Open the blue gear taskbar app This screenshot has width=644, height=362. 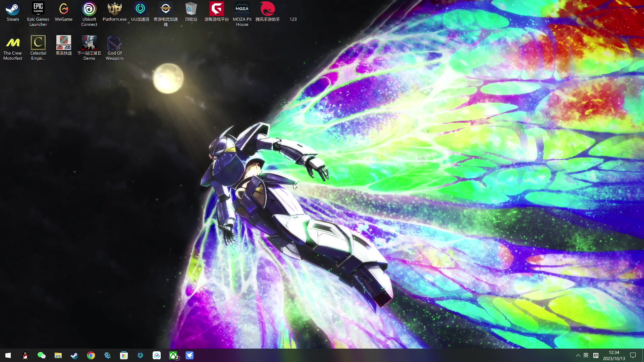[x=107, y=355]
